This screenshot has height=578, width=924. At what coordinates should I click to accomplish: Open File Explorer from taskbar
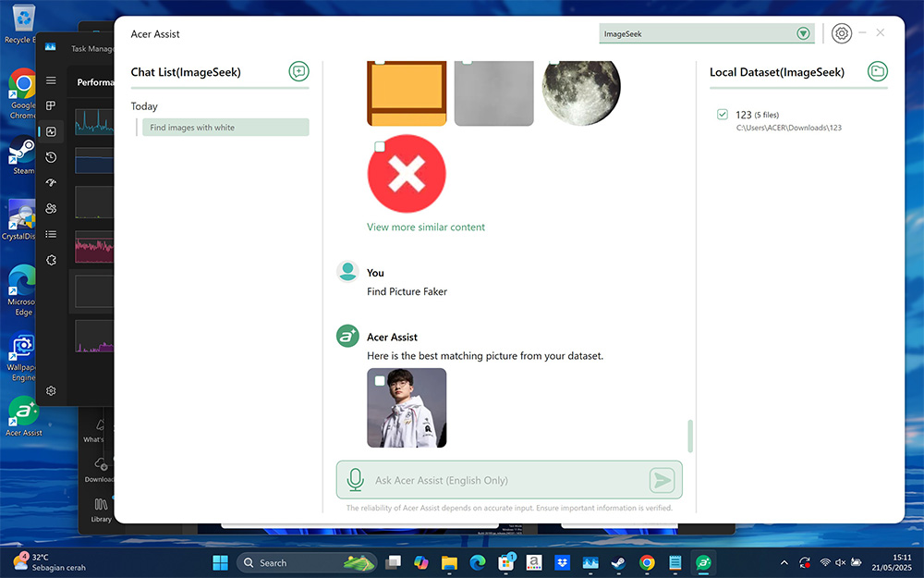tap(449, 562)
